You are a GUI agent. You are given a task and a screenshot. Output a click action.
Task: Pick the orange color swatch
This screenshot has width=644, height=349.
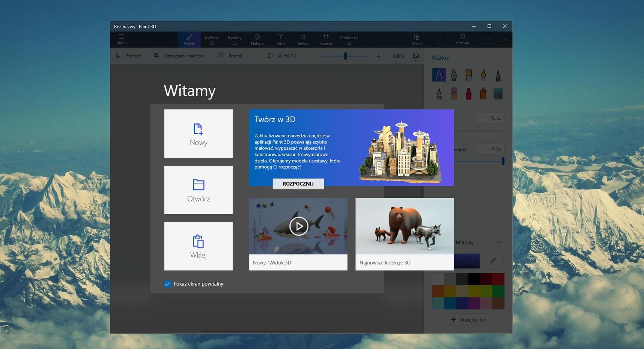click(x=438, y=291)
